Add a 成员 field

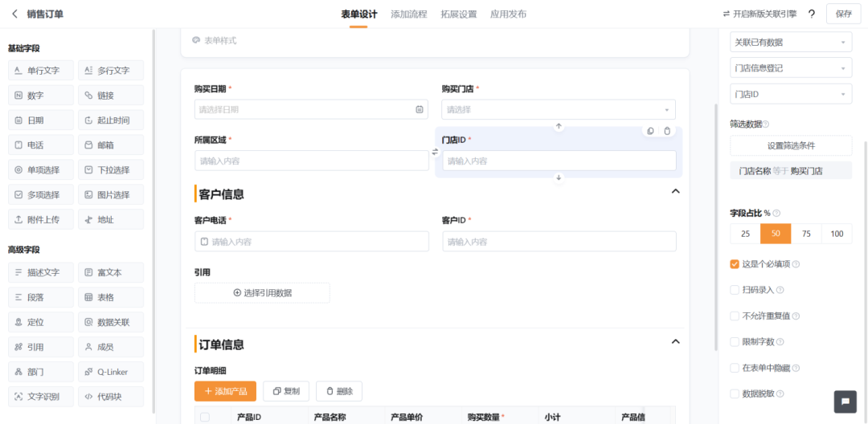point(111,347)
